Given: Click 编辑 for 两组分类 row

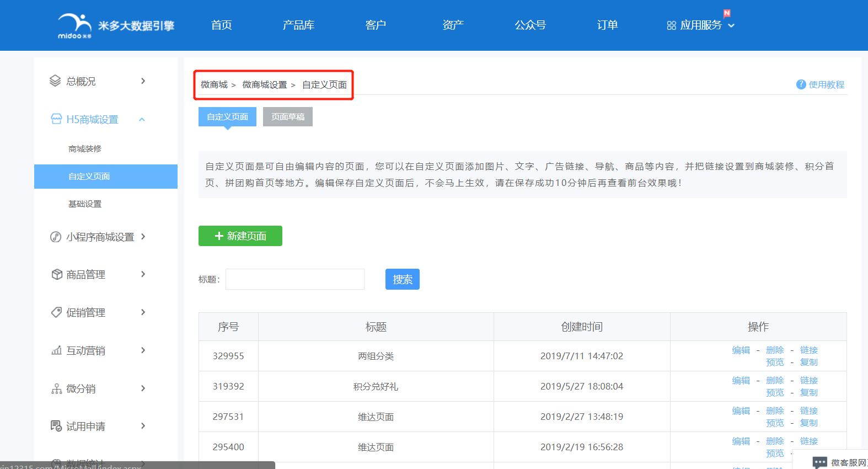Looking at the screenshot, I should [x=741, y=350].
